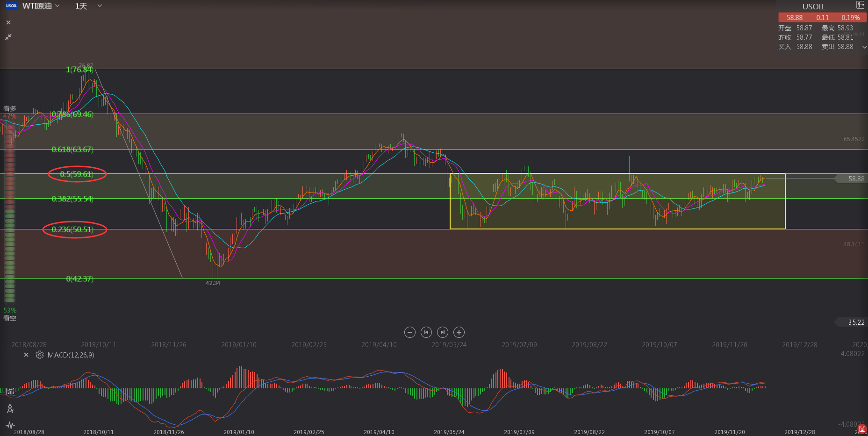Click the USOIL symbol logo
Screen dimensions: 868x436
(11, 6)
